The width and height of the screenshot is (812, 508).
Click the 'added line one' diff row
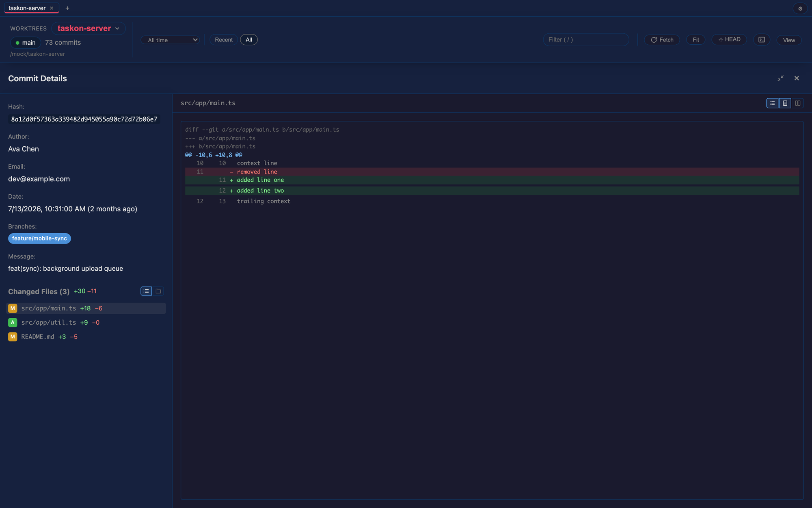492,180
